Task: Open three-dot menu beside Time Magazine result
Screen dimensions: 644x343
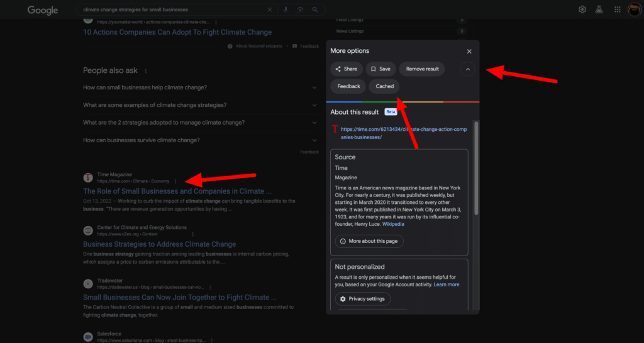Action: pos(175,181)
